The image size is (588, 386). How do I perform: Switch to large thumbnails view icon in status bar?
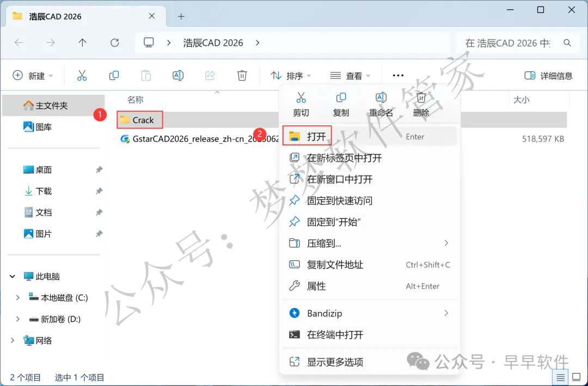576,377
